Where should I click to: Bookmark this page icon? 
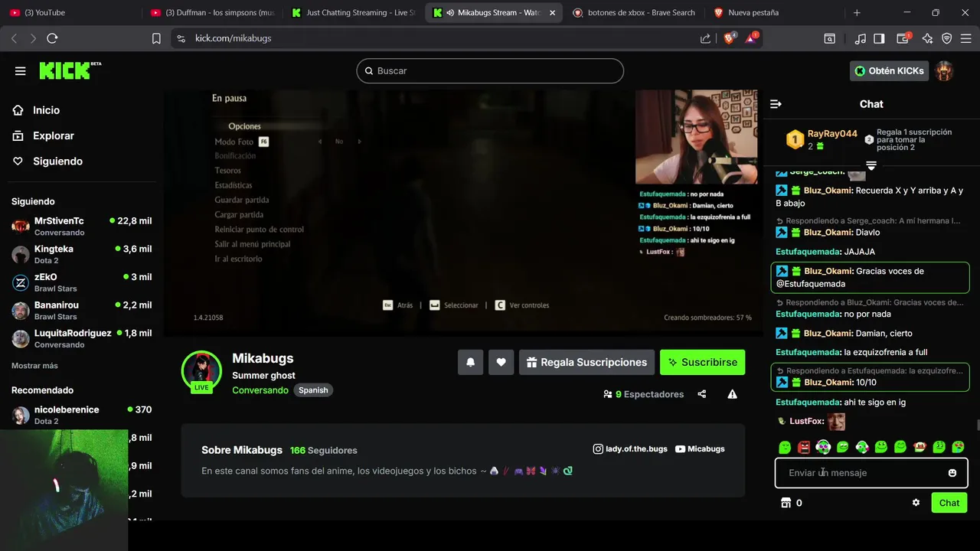[x=156, y=38]
